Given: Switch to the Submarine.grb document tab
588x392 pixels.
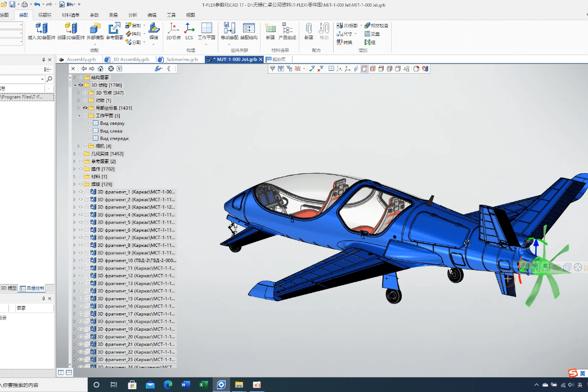Looking at the screenshot, I should pos(181,59).
